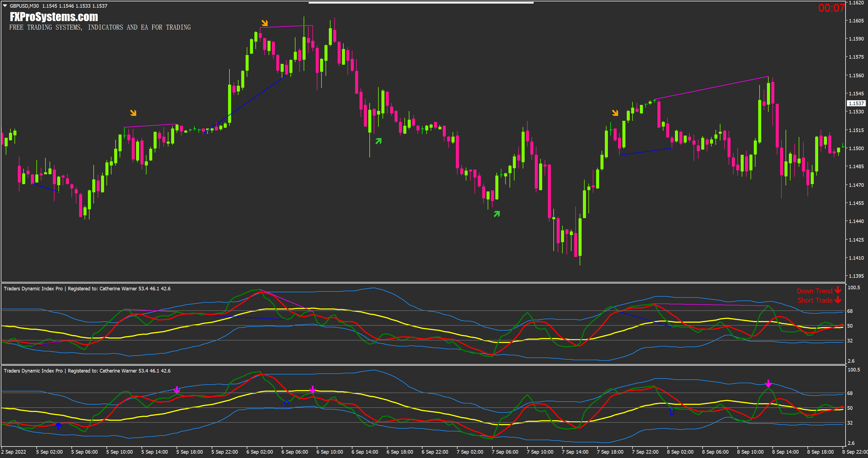The width and height of the screenshot is (868, 458).
Task: Click the current price tag 1.1537
Action: [856, 104]
